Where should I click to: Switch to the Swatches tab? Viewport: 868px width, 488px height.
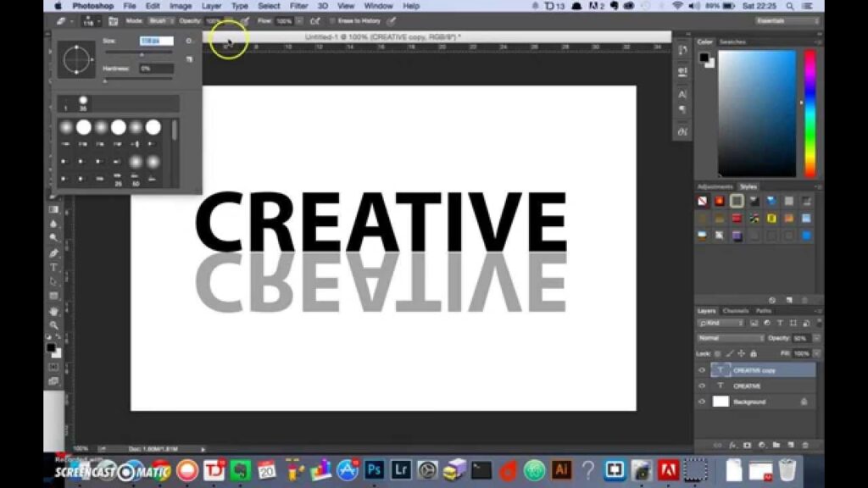coord(732,42)
